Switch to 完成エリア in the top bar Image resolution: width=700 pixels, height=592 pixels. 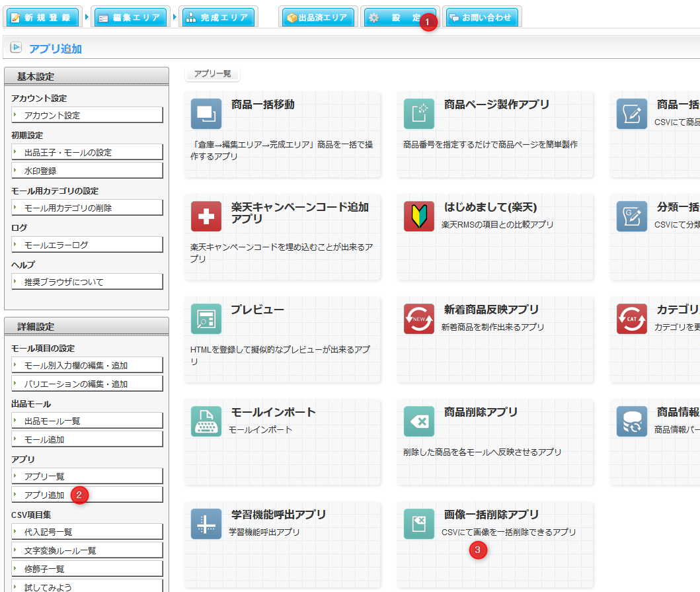tap(218, 17)
